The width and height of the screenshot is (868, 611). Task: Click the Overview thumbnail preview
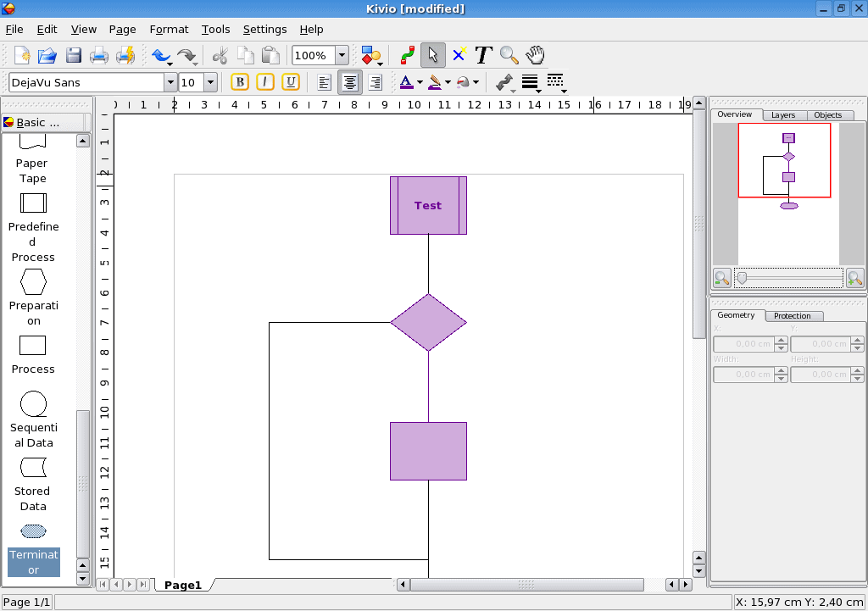[x=788, y=194]
